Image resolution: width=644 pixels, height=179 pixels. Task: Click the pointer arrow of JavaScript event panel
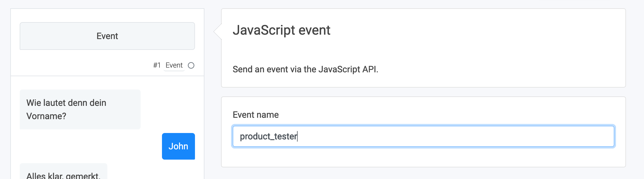[218, 32]
